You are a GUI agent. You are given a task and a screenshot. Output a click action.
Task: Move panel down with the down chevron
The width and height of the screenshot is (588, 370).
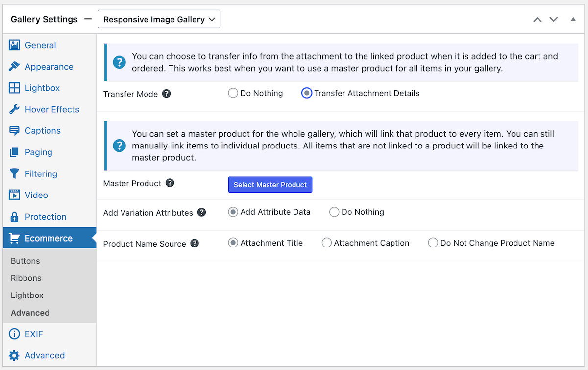point(554,20)
